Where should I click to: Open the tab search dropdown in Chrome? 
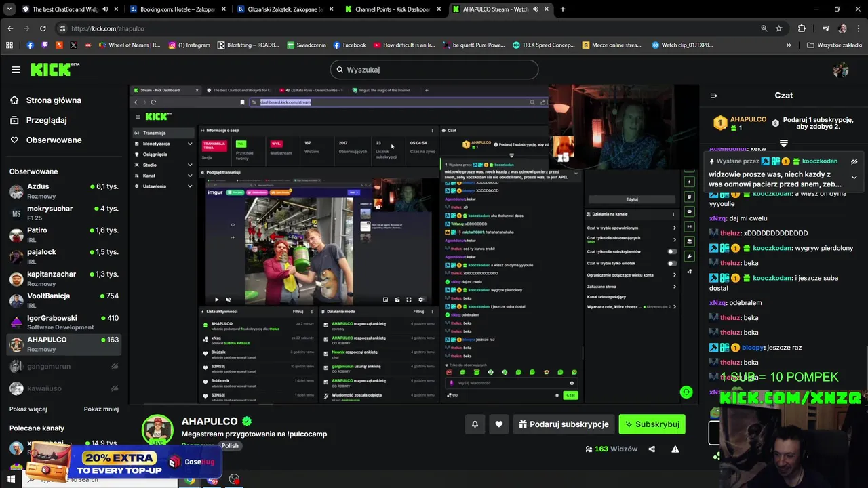pyautogui.click(x=10, y=9)
